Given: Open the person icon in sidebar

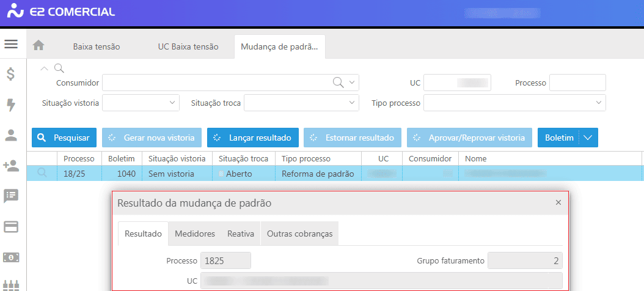Looking at the screenshot, I should pos(11,136).
